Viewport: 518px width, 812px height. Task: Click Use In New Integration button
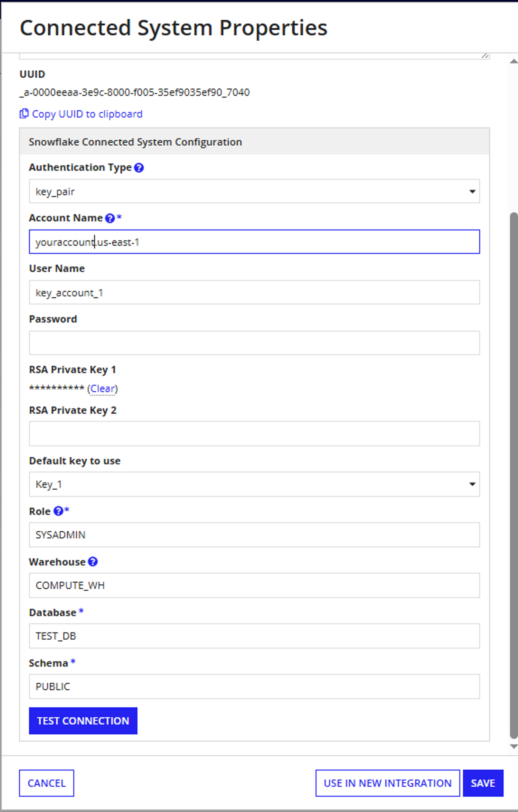[x=387, y=783]
